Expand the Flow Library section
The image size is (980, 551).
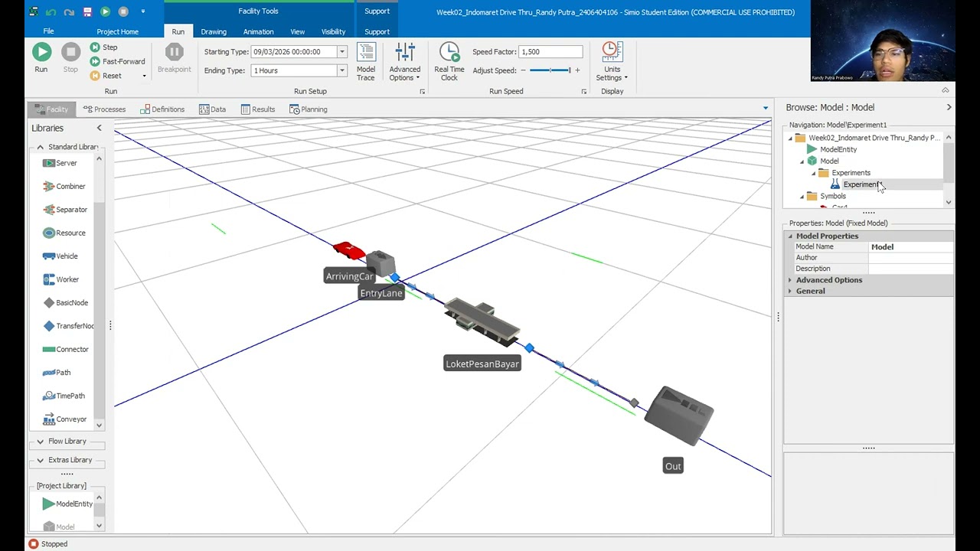(x=40, y=442)
